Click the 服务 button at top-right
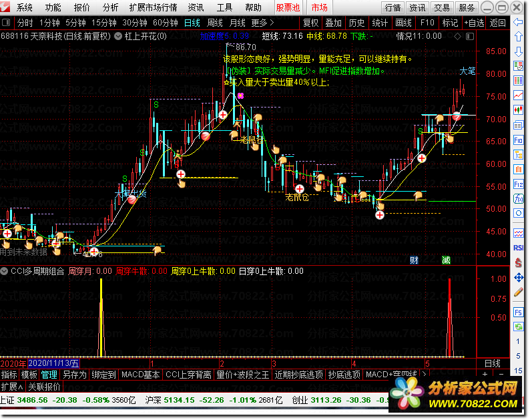Screen dimensions: 530x420 click(467, 7)
